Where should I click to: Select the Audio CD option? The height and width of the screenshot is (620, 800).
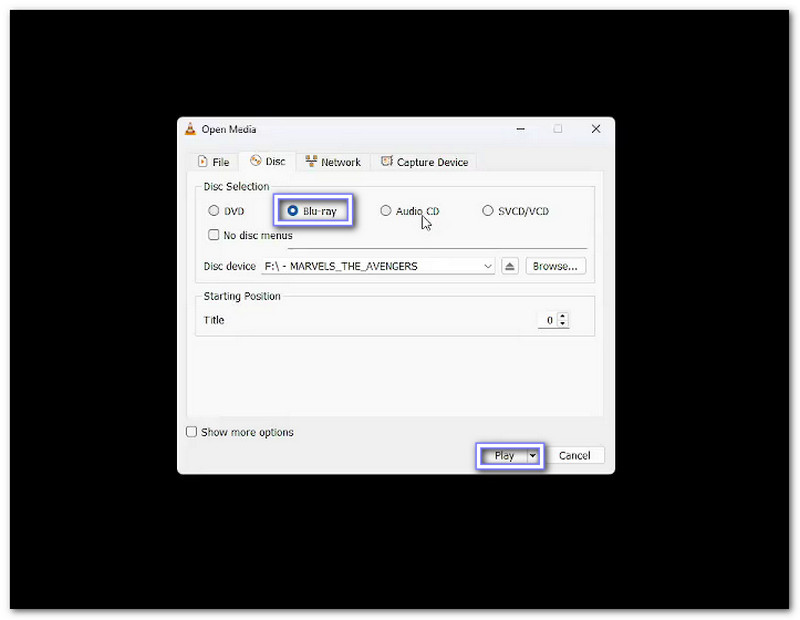click(x=386, y=210)
